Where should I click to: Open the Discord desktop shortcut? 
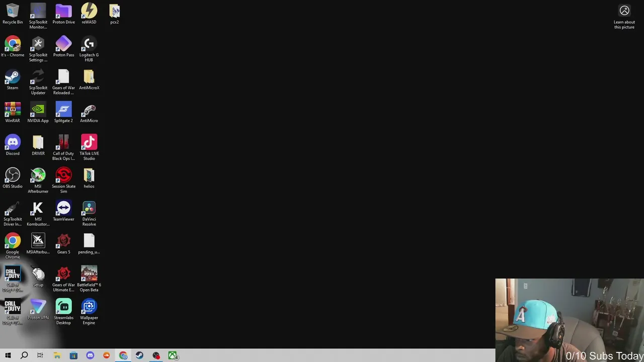pyautogui.click(x=13, y=145)
